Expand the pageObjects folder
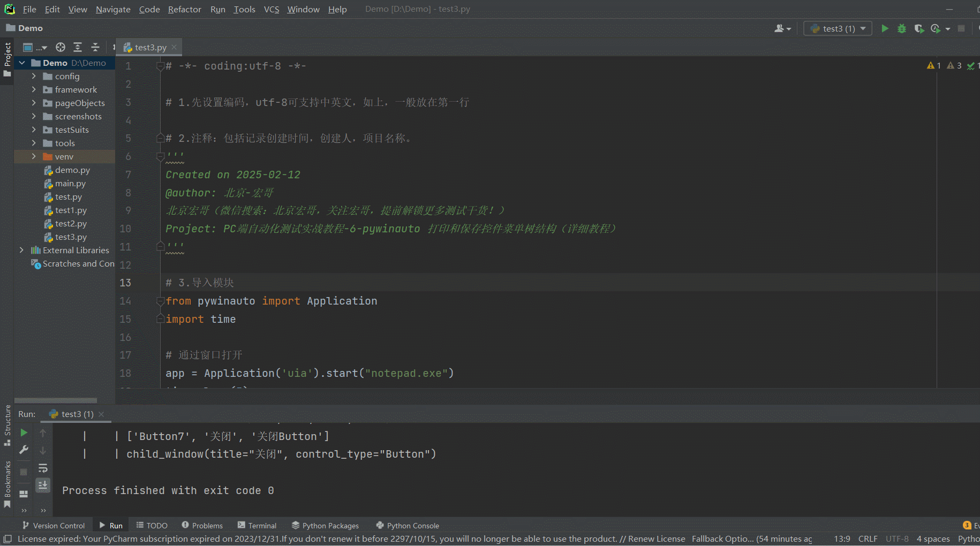 (x=34, y=103)
